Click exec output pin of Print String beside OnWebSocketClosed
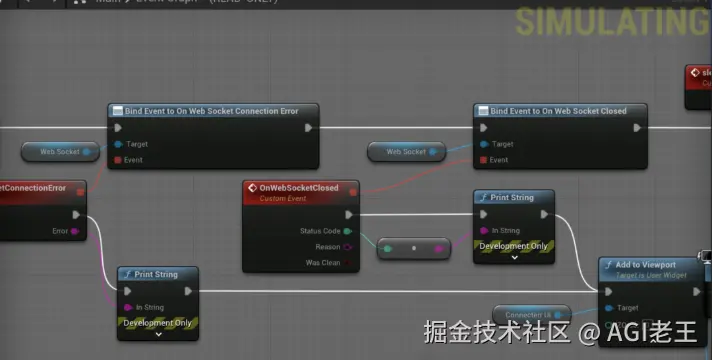712x360 pixels. (544, 214)
